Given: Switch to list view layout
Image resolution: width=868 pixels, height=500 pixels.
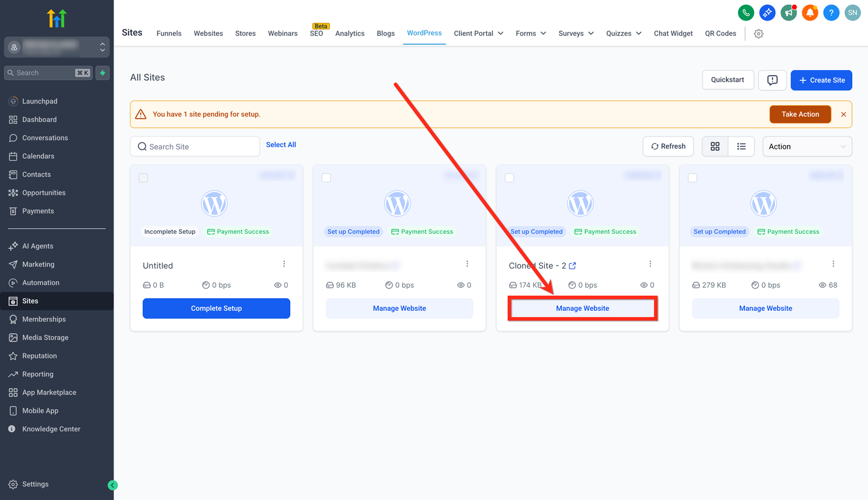Looking at the screenshot, I should click(x=741, y=146).
